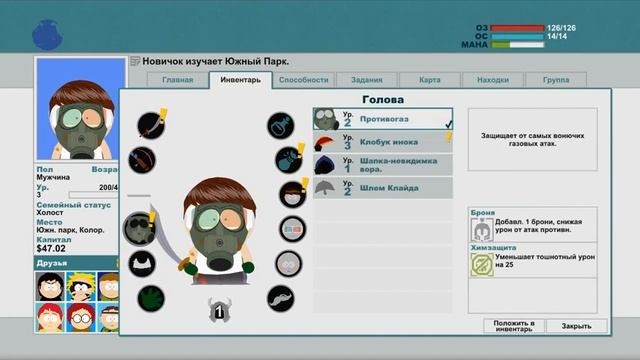Open the green glove hands slot
The image size is (640, 360).
coord(151,298)
